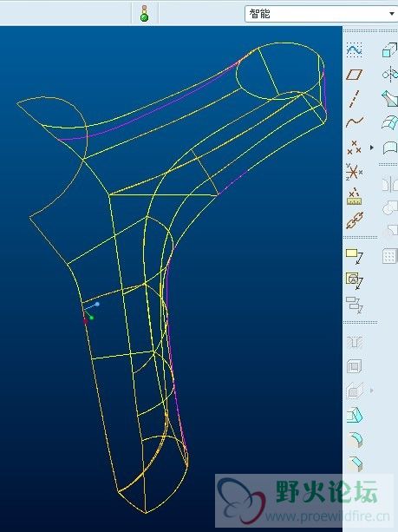Click the annotation feature tool with yellow box
The image size is (398, 532).
pyautogui.click(x=355, y=257)
